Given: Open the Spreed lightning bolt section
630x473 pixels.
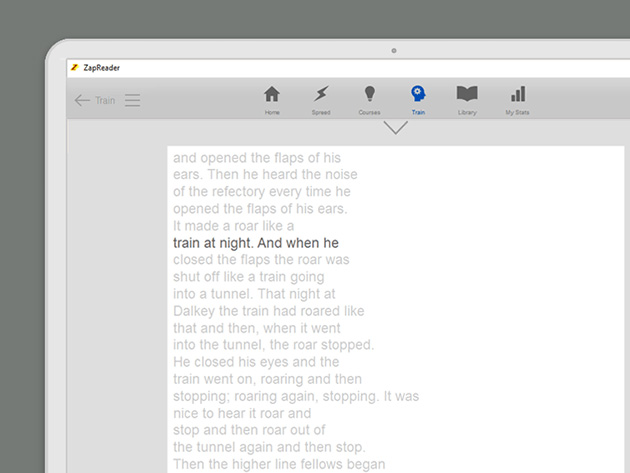Looking at the screenshot, I should (321, 100).
